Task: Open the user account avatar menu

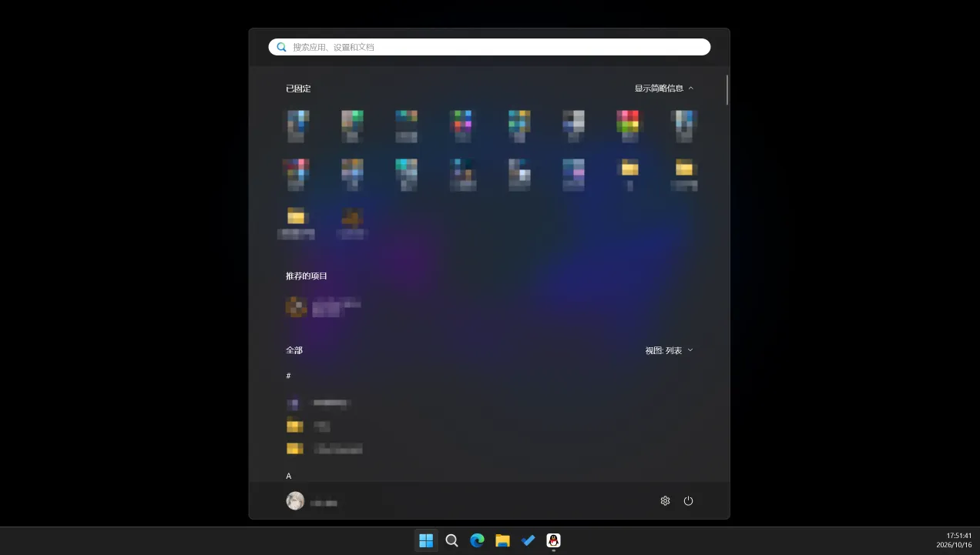Action: (x=295, y=501)
